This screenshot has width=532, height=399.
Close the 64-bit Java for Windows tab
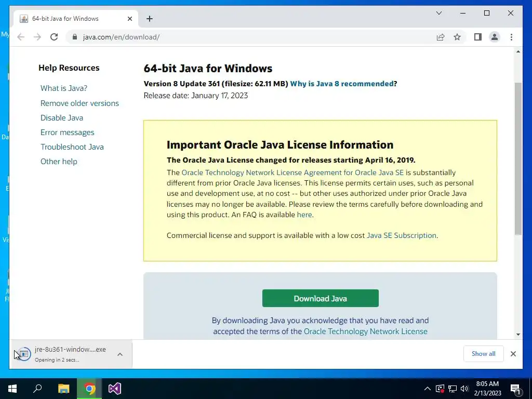coord(129,19)
